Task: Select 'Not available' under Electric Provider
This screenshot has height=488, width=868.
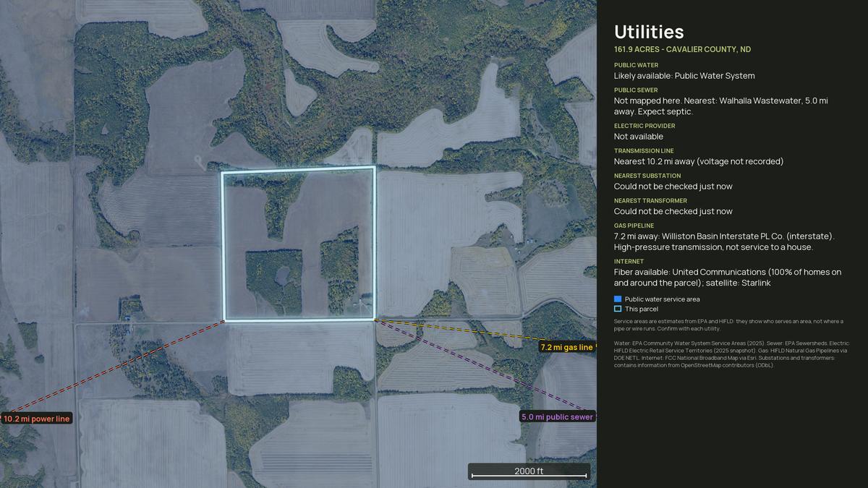Action: click(639, 137)
